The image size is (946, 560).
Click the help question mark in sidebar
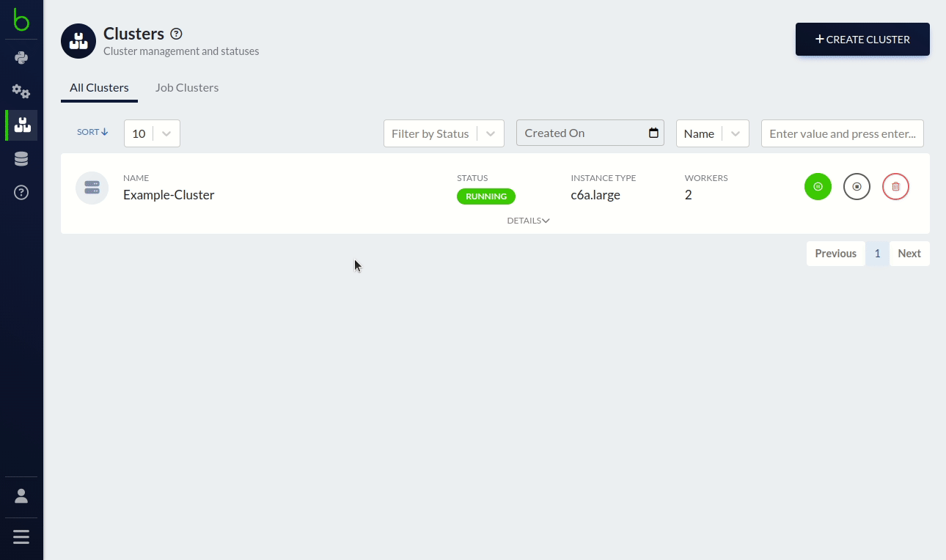21,193
